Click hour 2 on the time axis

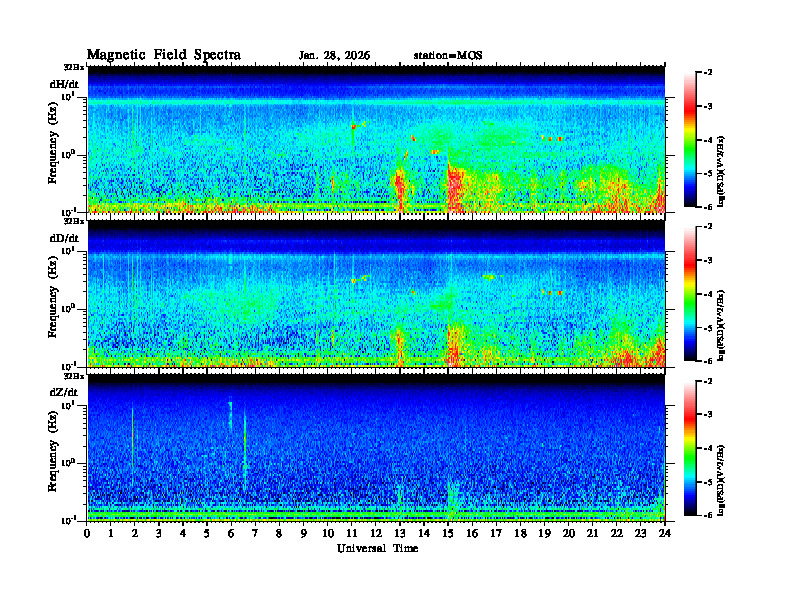[x=135, y=534]
